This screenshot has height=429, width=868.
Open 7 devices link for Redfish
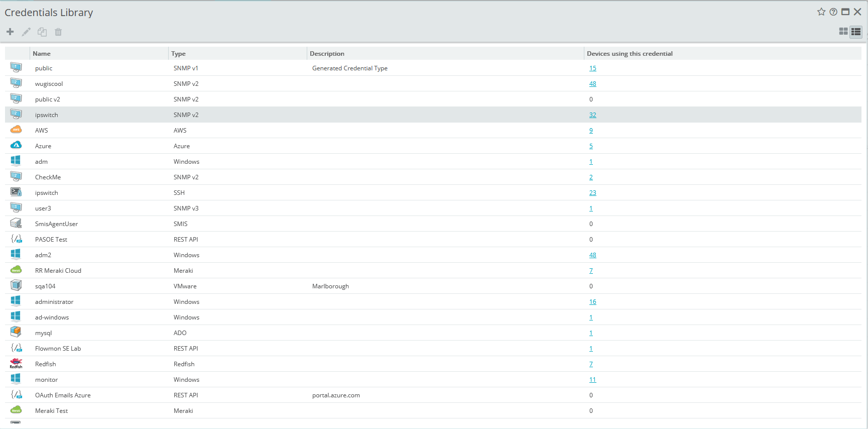coord(591,364)
